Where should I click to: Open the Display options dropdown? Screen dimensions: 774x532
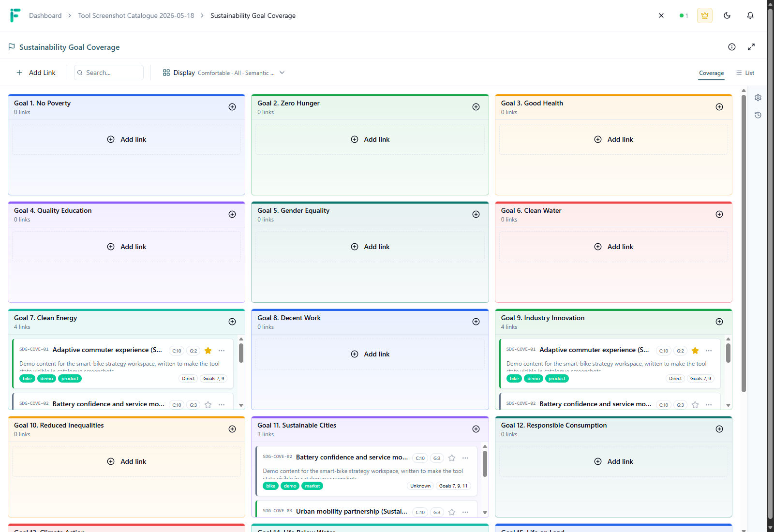223,73
